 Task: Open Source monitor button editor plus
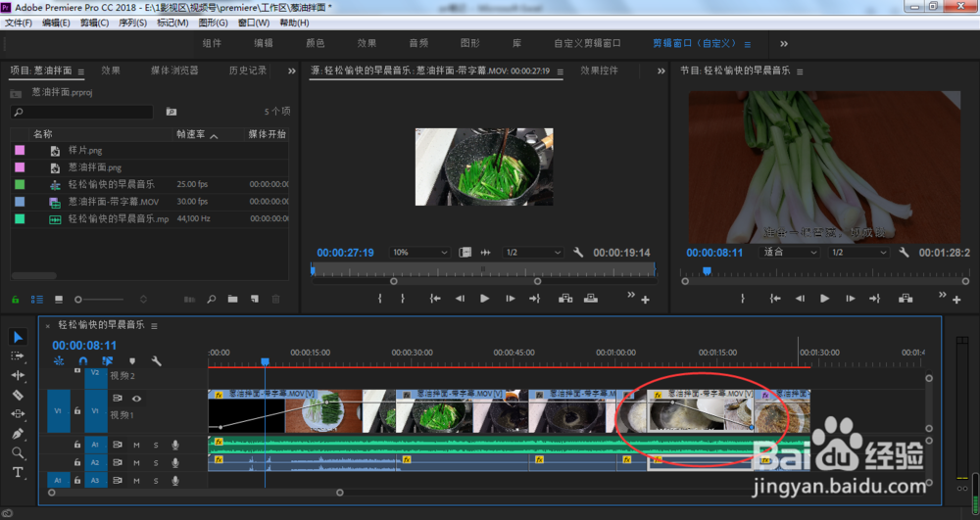(645, 301)
